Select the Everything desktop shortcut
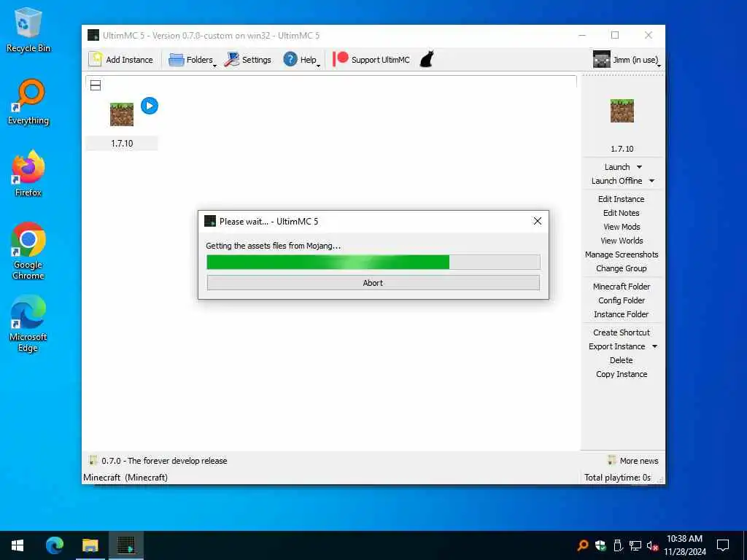 point(28,102)
